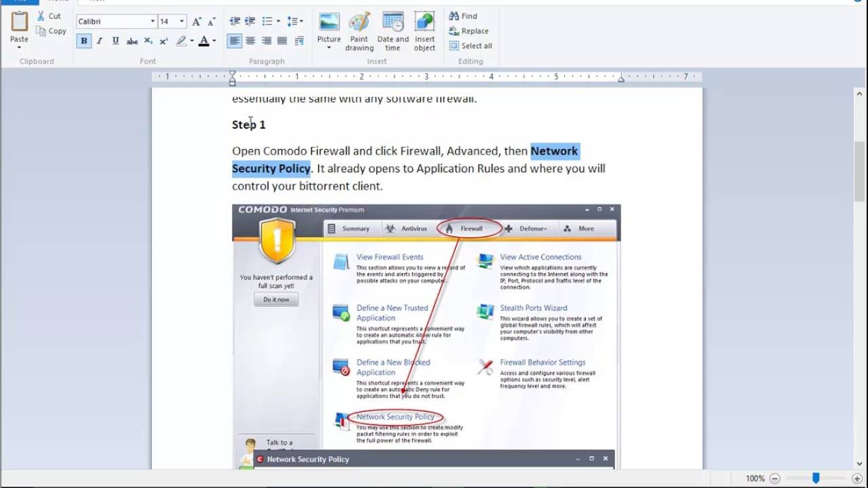This screenshot has height=488, width=868.
Task: Center the paragraph text
Action: tap(250, 41)
